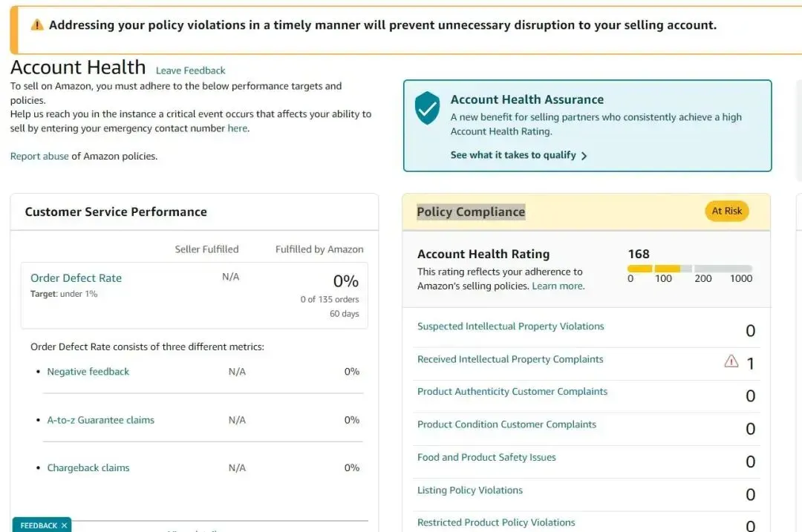
Task: Close the FEEDBACK tab with its X
Action: pos(64,525)
